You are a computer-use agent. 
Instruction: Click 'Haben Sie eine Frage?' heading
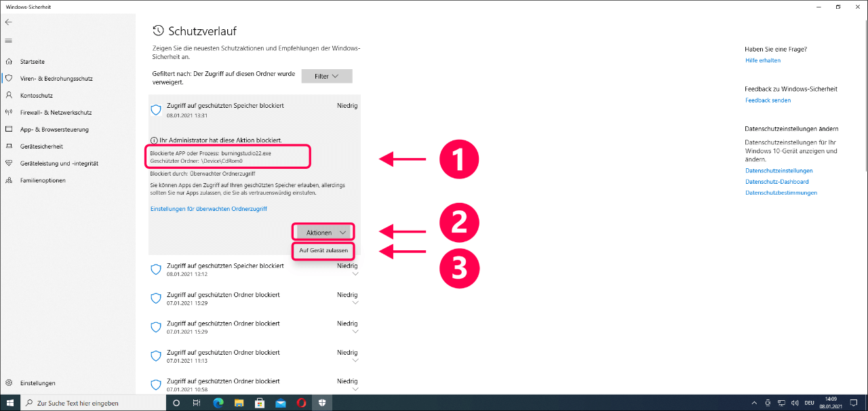(776, 49)
